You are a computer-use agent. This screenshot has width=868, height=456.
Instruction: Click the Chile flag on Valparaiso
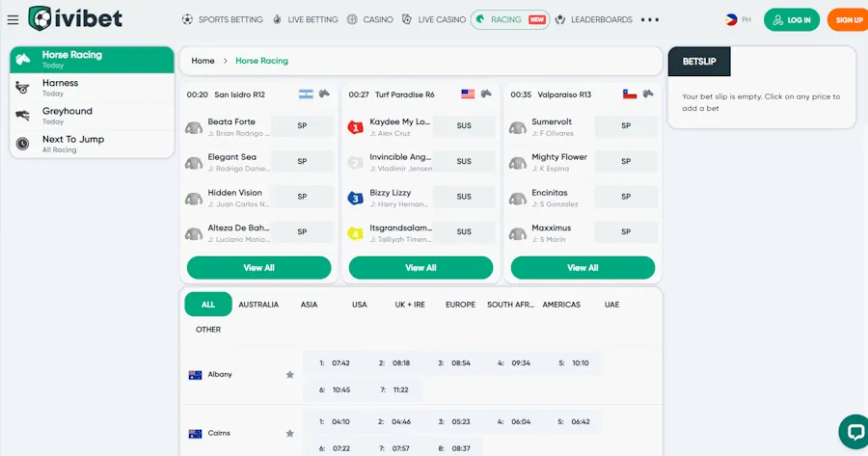[x=630, y=94]
